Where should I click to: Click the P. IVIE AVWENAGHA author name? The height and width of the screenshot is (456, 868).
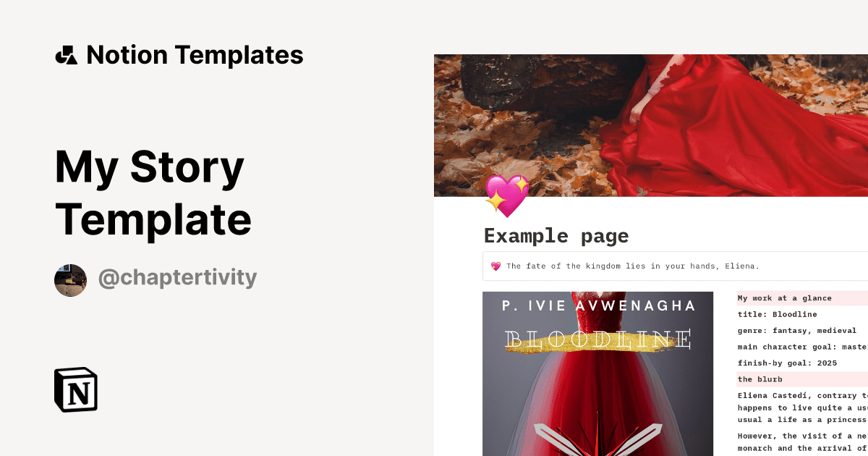(599, 306)
